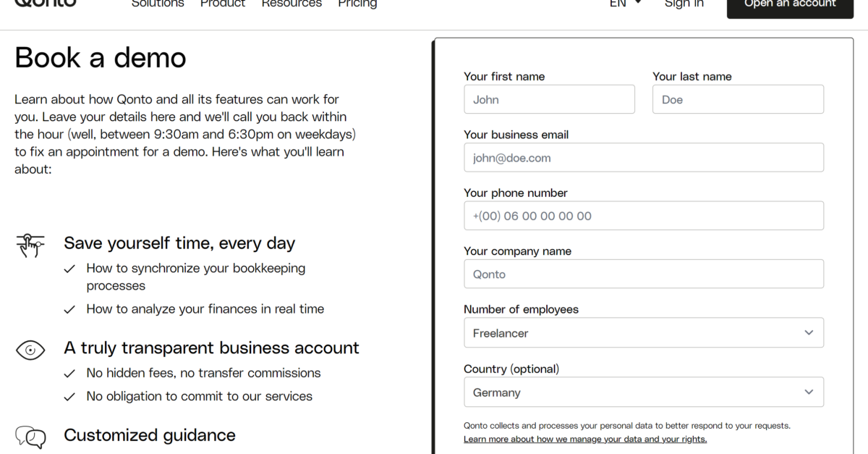Open the Solutions menu
This screenshot has height=454, width=868.
pos(158,4)
